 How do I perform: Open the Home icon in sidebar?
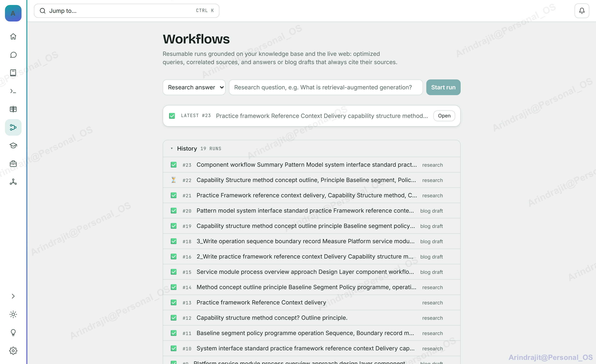click(x=13, y=36)
